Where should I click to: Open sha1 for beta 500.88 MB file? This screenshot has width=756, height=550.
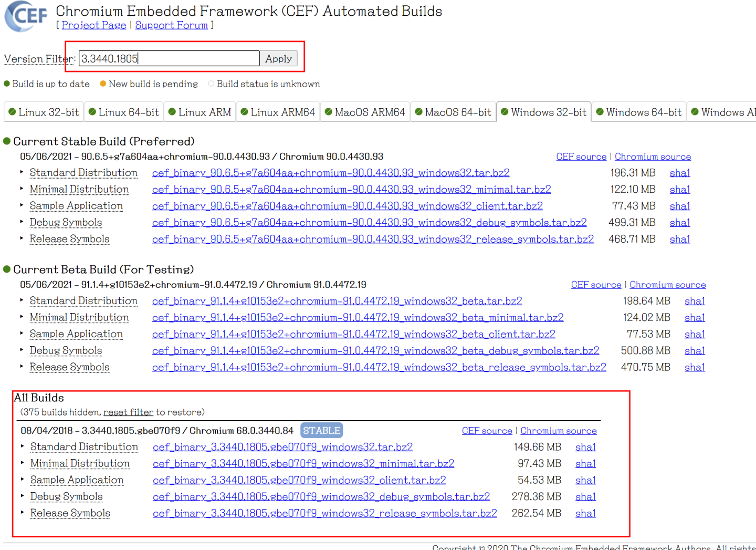coord(695,350)
